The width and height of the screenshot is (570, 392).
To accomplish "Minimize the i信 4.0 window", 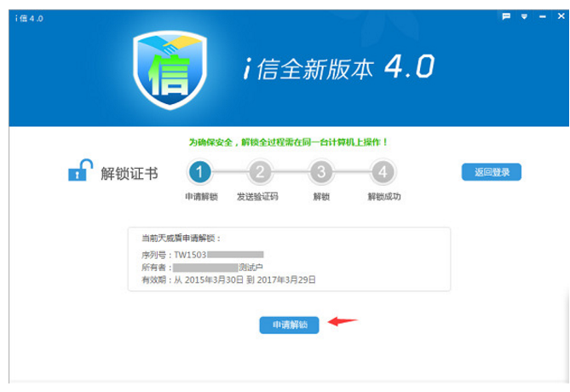I will tap(543, 17).
